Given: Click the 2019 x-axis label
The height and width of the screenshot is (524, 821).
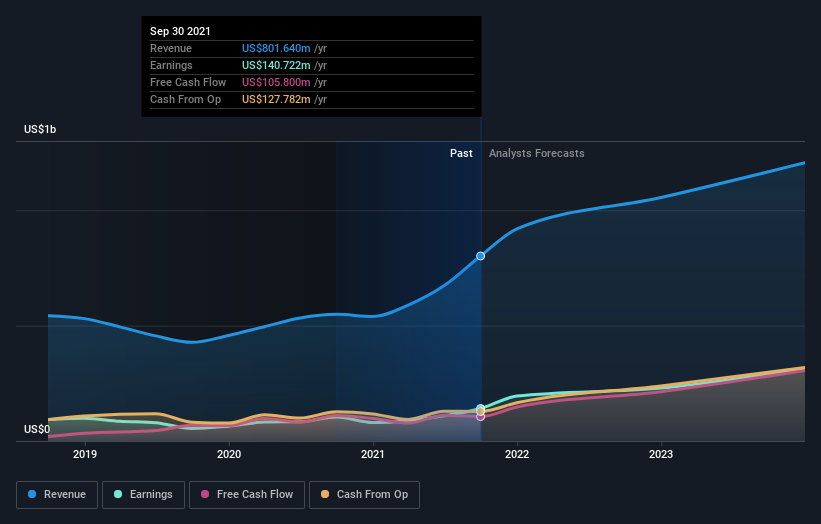Looking at the screenshot, I should pyautogui.click(x=85, y=454).
